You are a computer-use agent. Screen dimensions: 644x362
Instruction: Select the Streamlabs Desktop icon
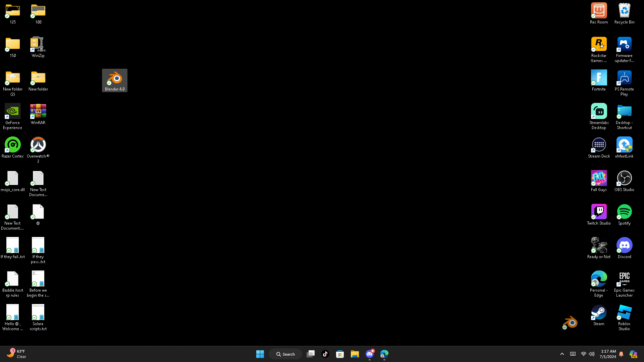[x=599, y=117]
